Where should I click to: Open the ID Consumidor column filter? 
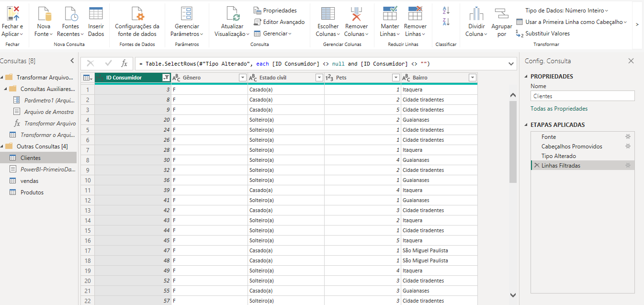tap(166, 78)
